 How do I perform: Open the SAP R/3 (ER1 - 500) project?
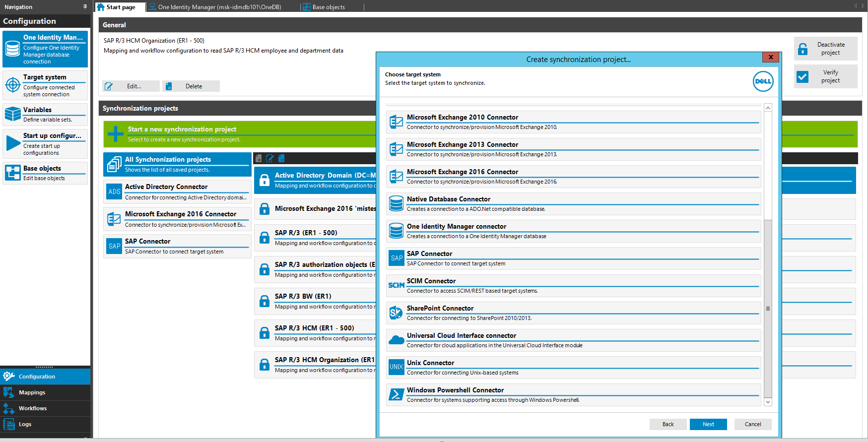click(x=315, y=238)
